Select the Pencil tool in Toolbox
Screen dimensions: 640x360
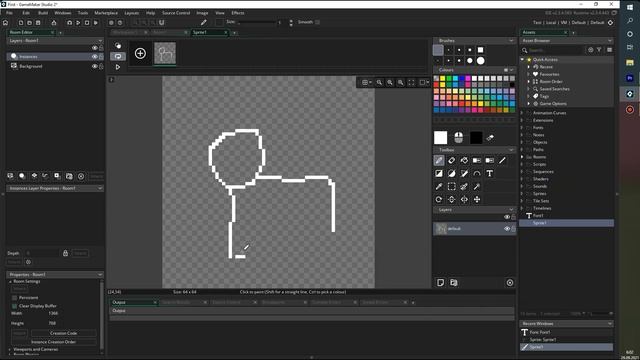point(439,160)
